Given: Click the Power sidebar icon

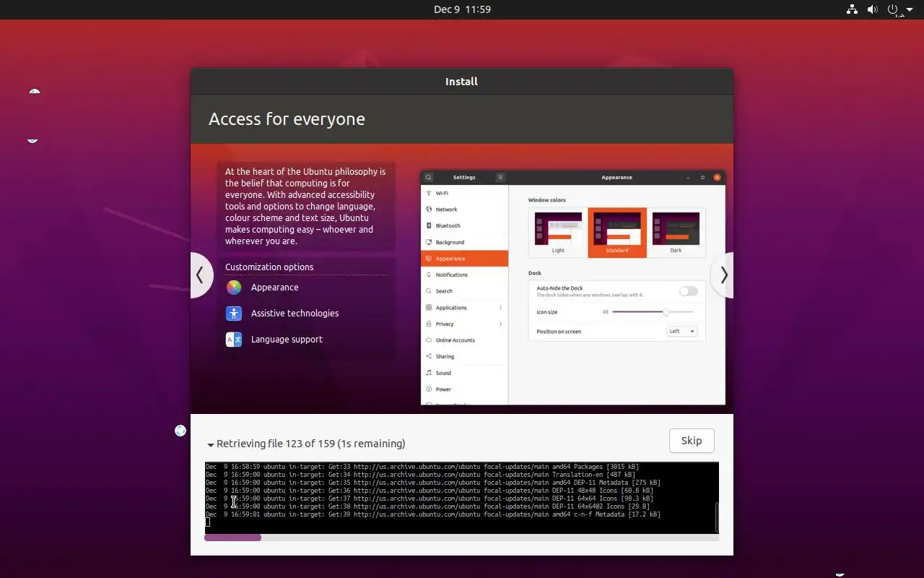Looking at the screenshot, I should pyautogui.click(x=429, y=389).
